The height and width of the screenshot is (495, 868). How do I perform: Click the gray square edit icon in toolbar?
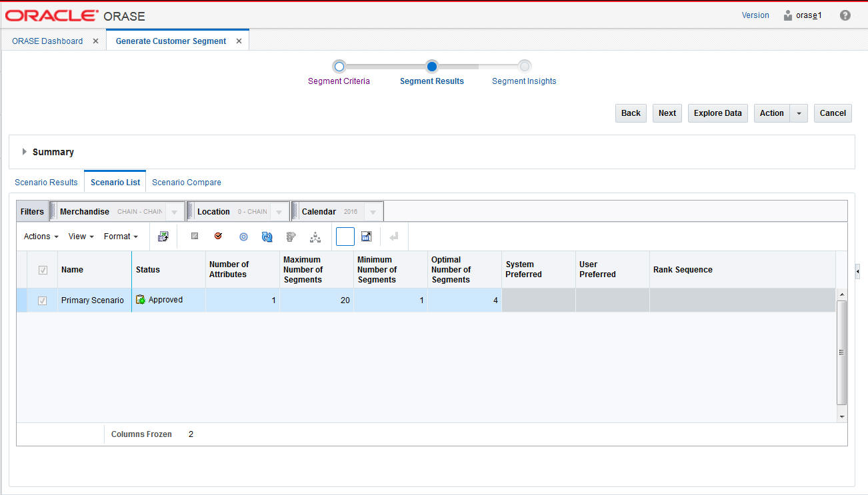click(x=195, y=236)
